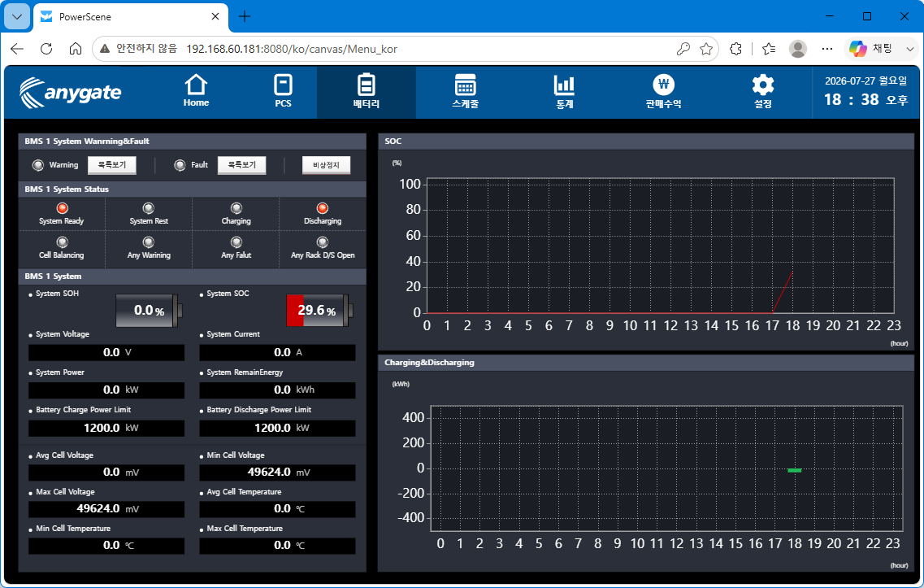Open the 판매수익 sales revenue menu

coord(663,91)
